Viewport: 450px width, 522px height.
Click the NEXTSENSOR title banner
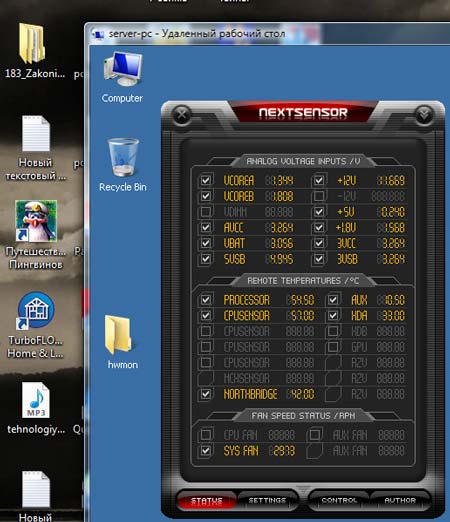[x=303, y=112]
